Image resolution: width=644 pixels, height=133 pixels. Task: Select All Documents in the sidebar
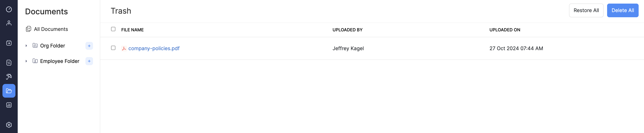click(x=51, y=29)
